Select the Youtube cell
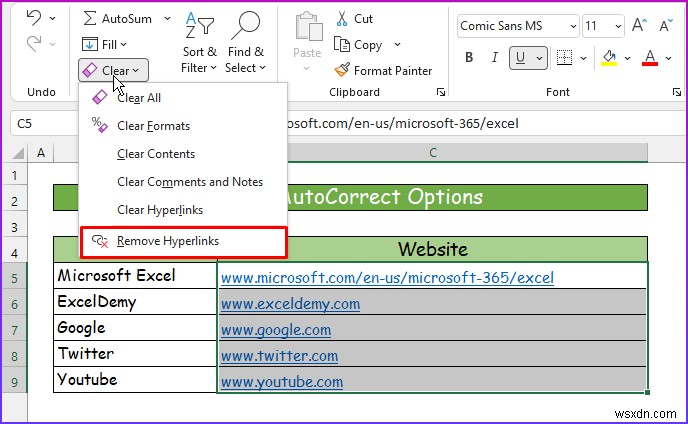 coord(135,379)
